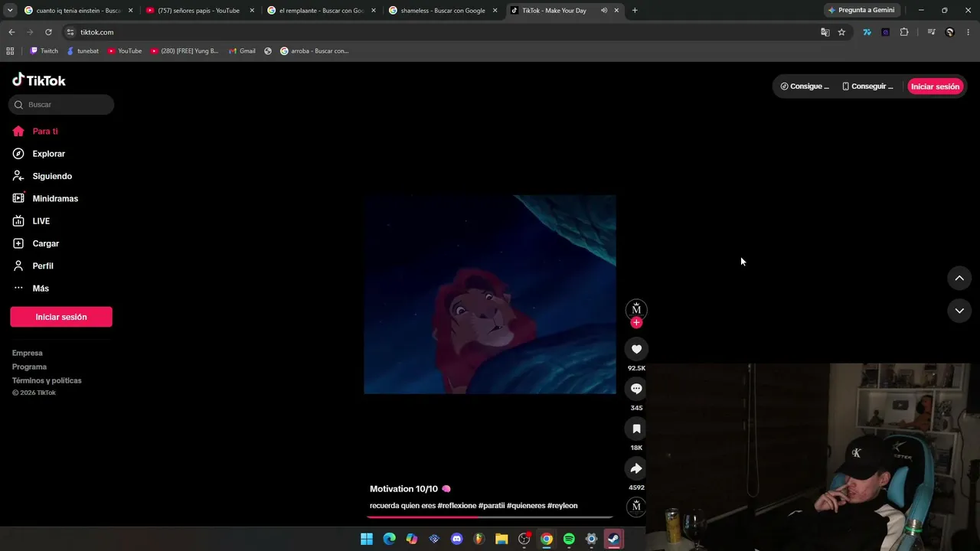Launch FL Studio from the taskbar

(479, 539)
